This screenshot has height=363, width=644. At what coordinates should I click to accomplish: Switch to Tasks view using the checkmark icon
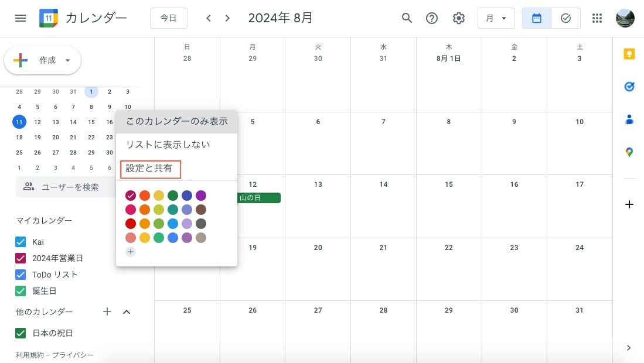pos(565,18)
